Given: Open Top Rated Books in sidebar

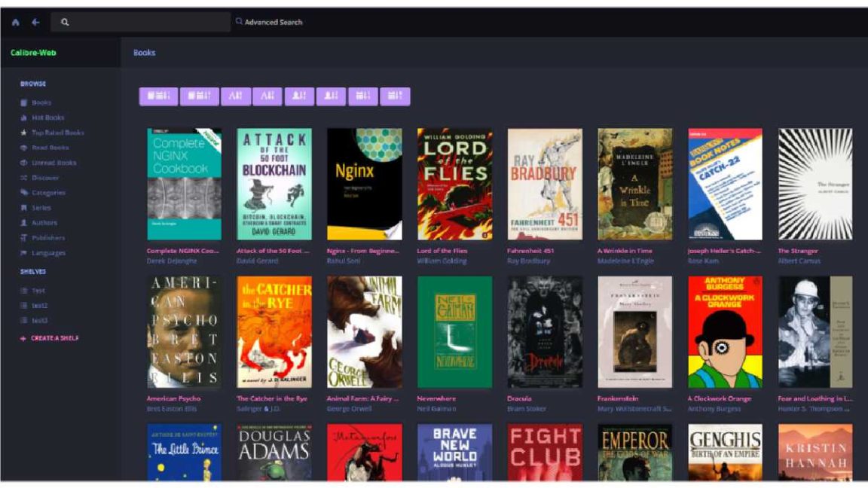Looking at the screenshot, I should click(52, 133).
